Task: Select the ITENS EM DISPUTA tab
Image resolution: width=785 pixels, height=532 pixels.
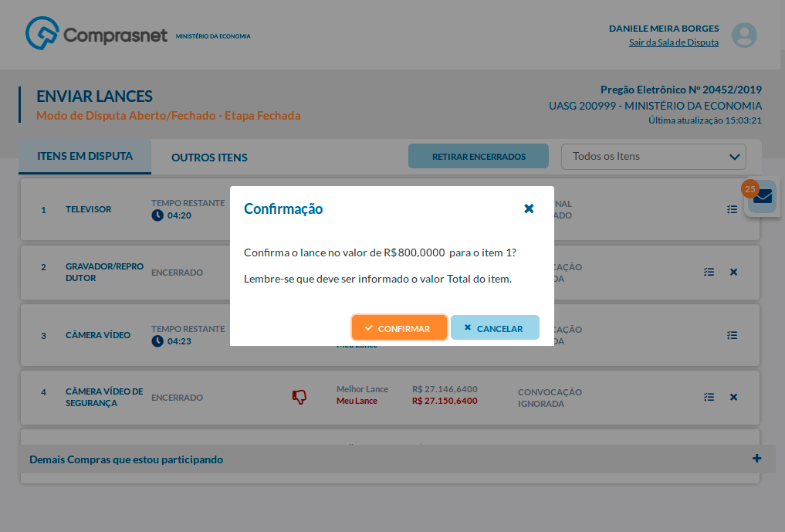Action: coord(85,156)
